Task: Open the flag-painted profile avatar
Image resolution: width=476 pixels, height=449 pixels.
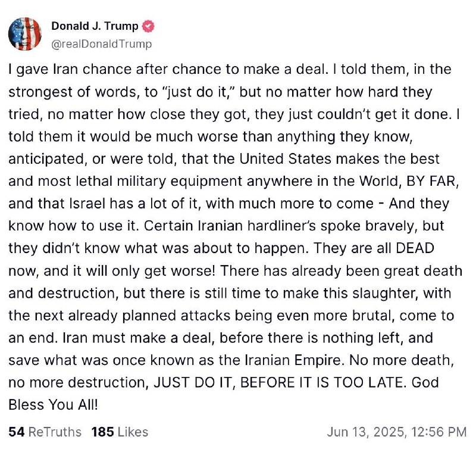Action: click(25, 34)
